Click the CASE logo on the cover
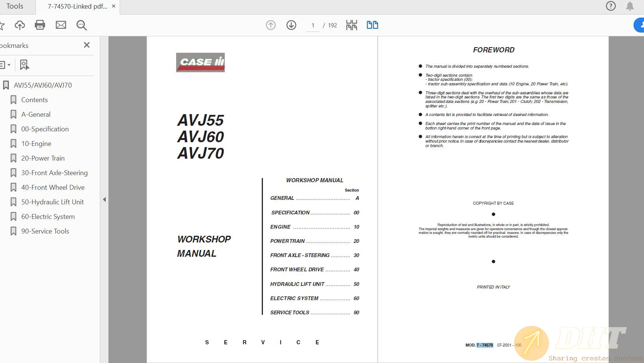The height and width of the screenshot is (363, 644). point(200,62)
